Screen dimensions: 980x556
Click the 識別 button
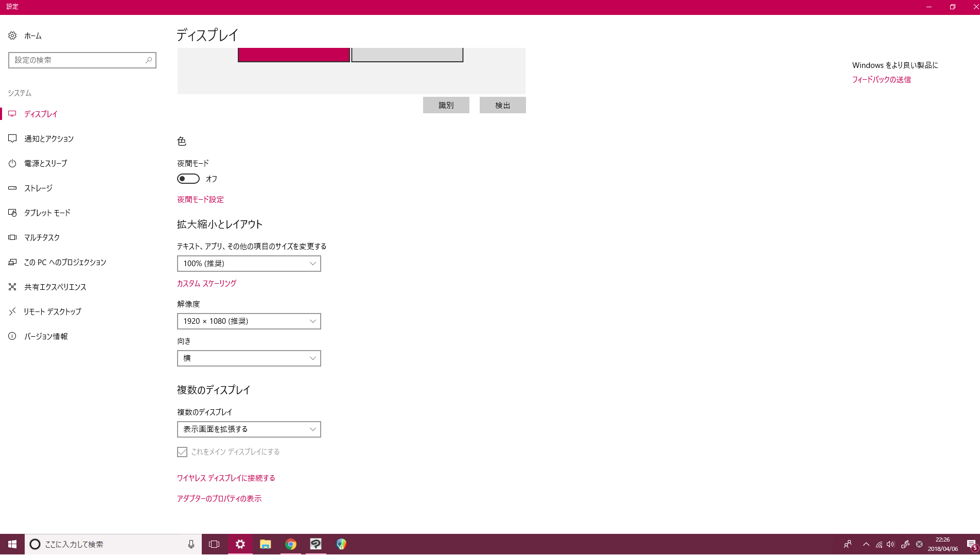tap(446, 105)
